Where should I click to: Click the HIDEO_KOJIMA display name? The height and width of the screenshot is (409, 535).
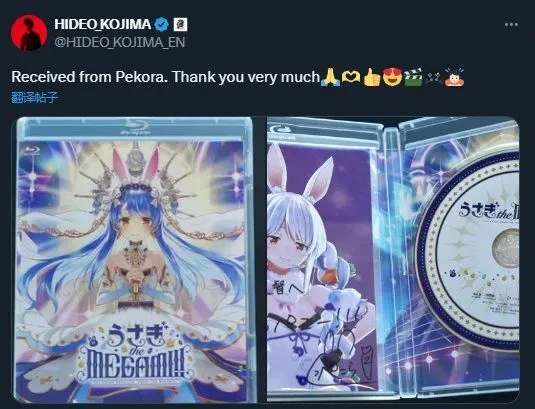(102, 24)
